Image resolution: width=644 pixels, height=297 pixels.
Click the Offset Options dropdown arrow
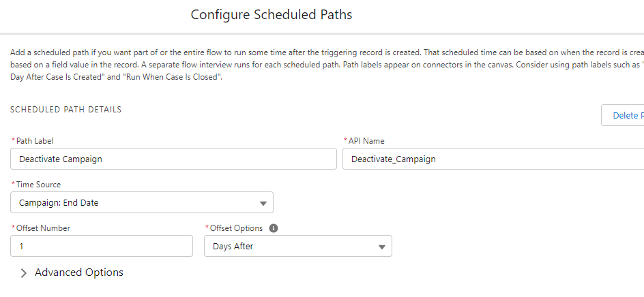(382, 247)
